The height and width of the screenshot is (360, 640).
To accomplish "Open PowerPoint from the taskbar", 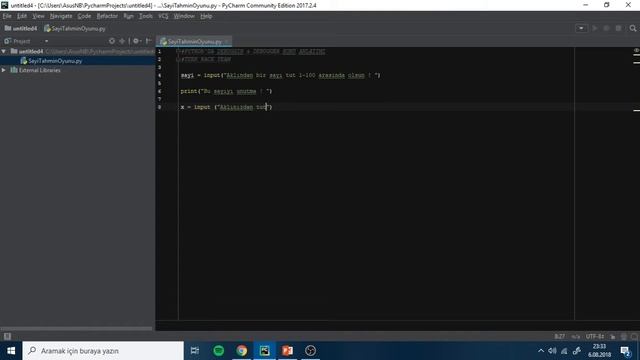I will pyautogui.click(x=287, y=351).
